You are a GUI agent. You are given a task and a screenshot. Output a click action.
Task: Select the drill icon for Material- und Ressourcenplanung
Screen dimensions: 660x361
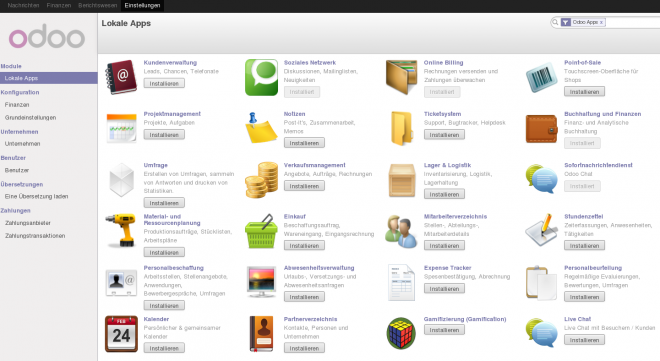pos(121,230)
